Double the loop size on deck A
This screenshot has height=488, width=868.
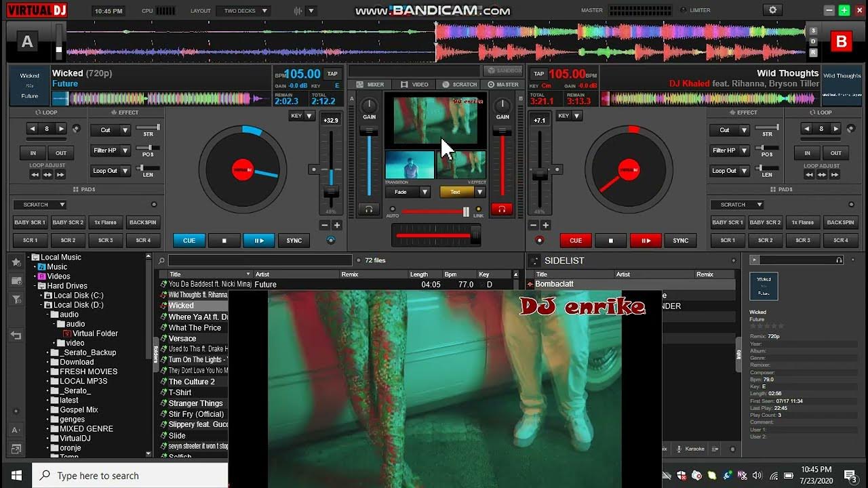click(61, 128)
